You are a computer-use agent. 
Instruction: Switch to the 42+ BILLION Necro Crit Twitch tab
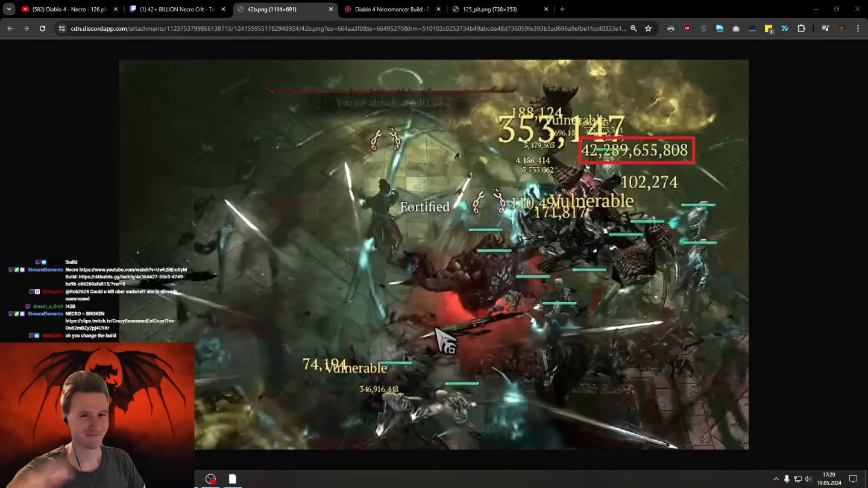pos(177,9)
